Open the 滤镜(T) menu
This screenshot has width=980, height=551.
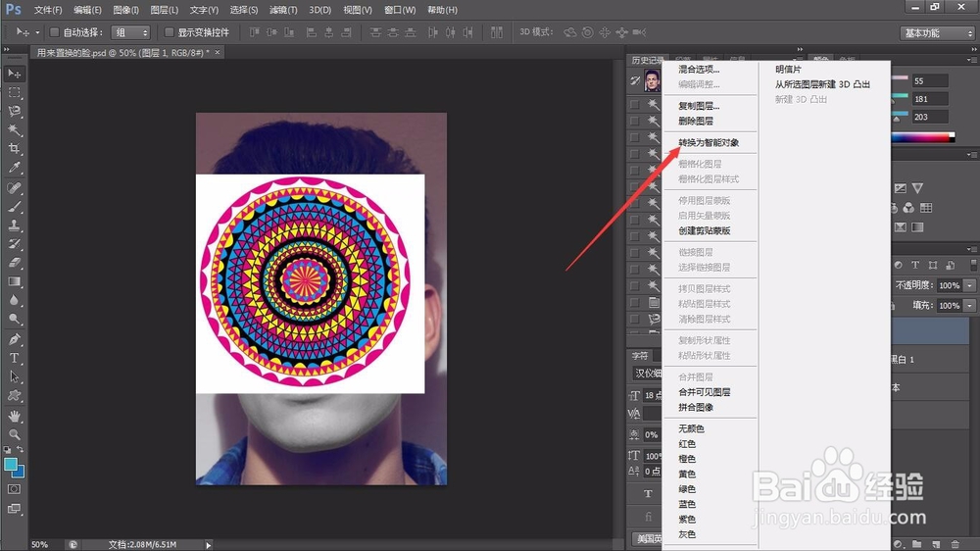point(283,10)
